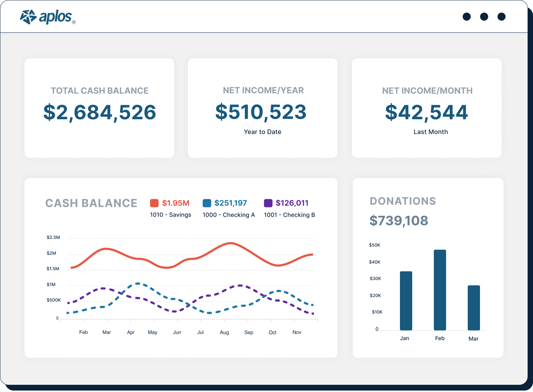The image size is (533, 392).
Task: Hide the 1000 - Checking A line
Action: coord(229,215)
